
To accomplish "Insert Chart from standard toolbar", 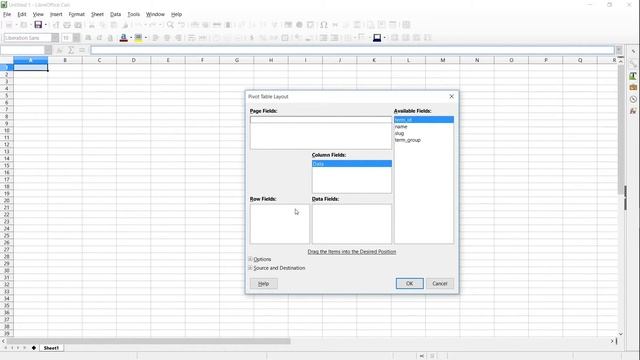I will coord(299,25).
